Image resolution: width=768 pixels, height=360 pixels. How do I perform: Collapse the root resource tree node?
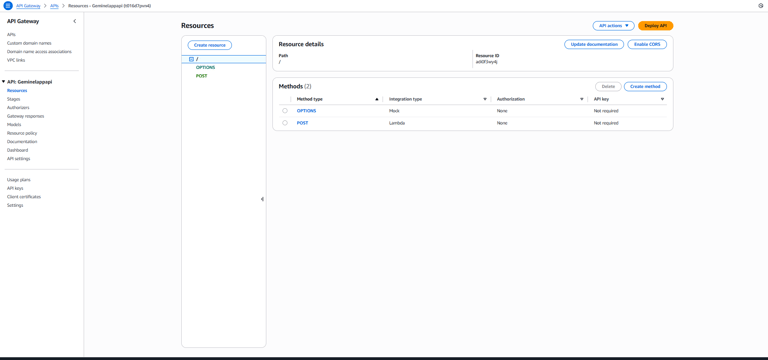tap(191, 59)
